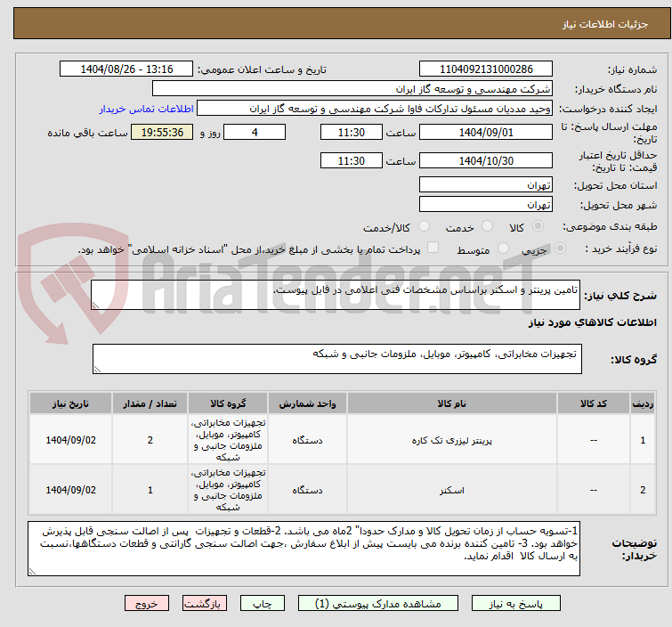Screen dimensions: 672x627
Task: Click the توضیحات خریدار text area
Action: pos(304,549)
